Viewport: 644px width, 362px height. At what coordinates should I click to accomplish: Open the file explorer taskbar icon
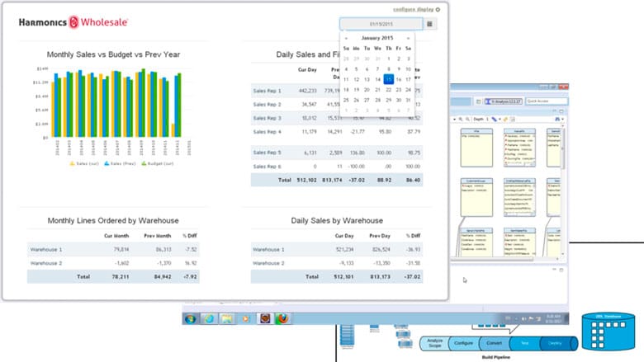click(229, 317)
